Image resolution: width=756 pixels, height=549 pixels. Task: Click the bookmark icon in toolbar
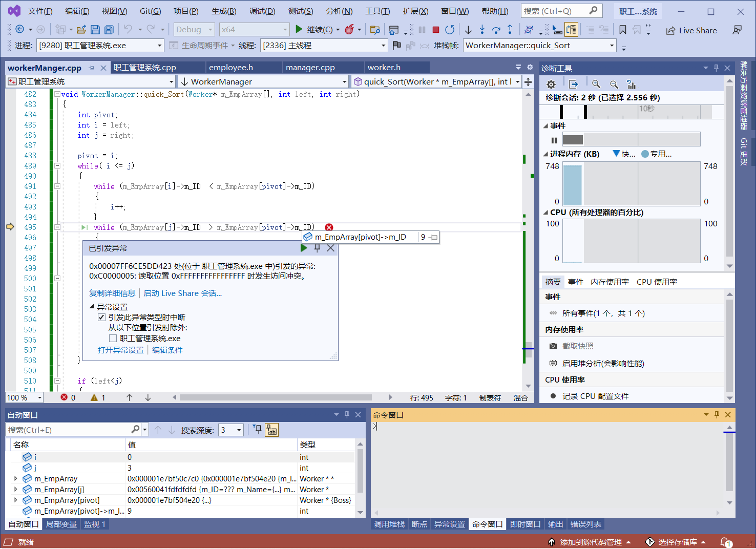[622, 30]
